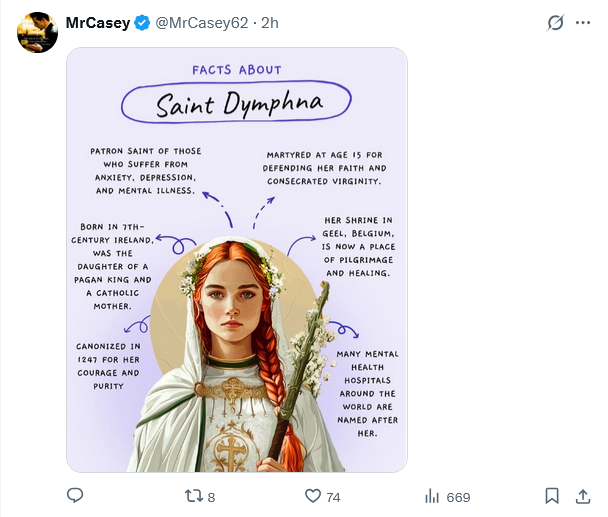The width and height of the screenshot is (608, 517).
Task: Click the MrCasey display name
Action: pos(98,23)
